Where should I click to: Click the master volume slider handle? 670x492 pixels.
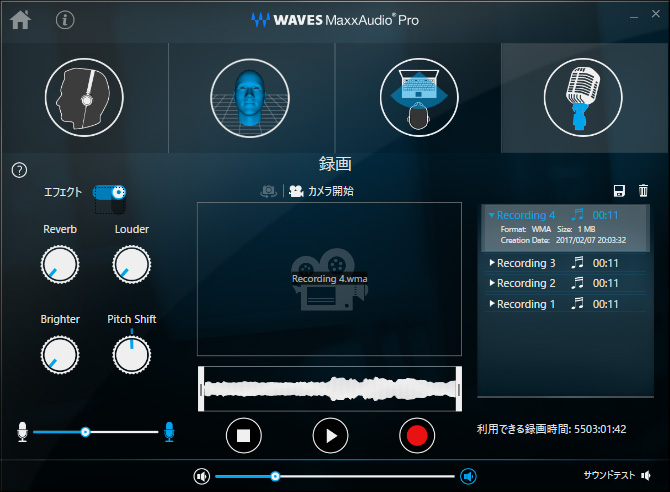tap(275, 476)
